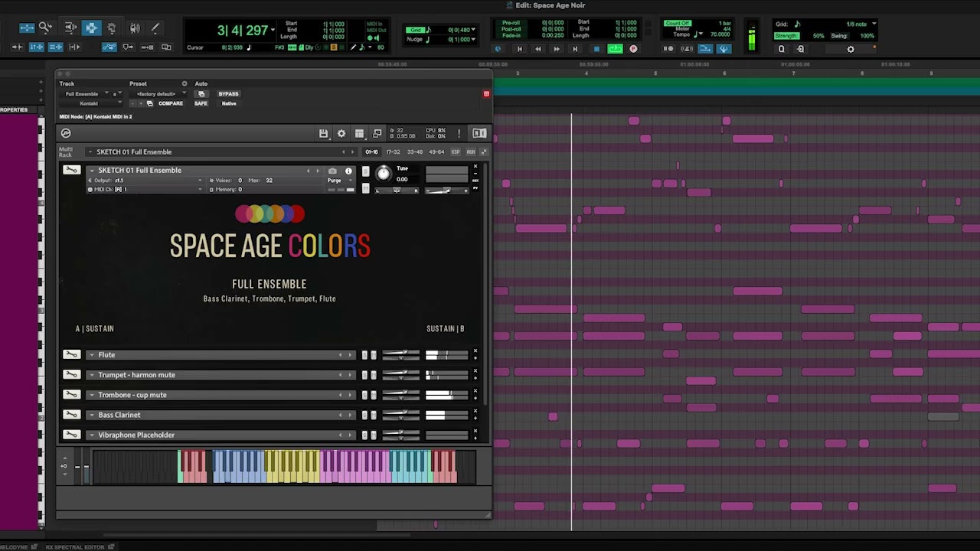Click the Quantize Q button

click(781, 49)
